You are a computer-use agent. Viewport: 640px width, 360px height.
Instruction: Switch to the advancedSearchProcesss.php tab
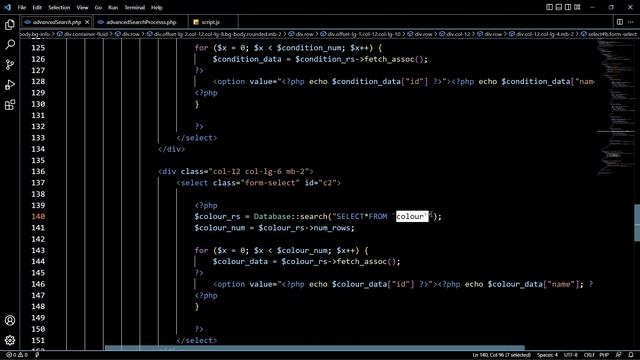pos(141,22)
